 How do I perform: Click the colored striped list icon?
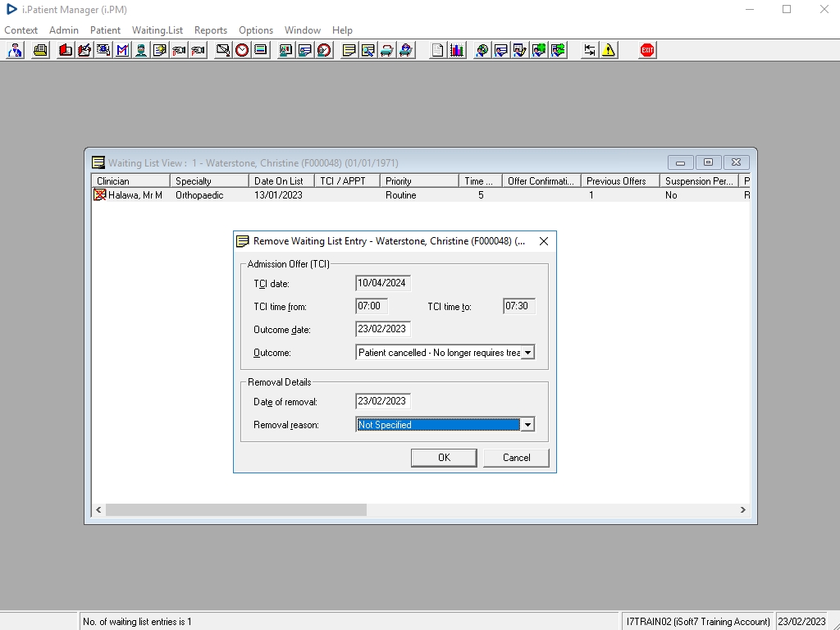coord(261,50)
